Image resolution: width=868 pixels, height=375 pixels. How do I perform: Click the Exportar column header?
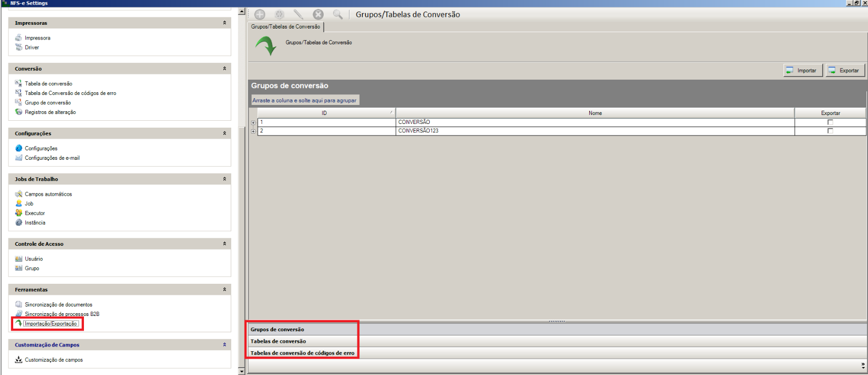click(x=831, y=113)
